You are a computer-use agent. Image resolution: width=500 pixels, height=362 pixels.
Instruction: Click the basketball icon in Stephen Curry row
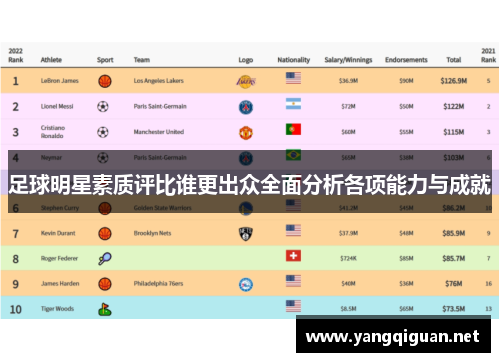pos(105,208)
